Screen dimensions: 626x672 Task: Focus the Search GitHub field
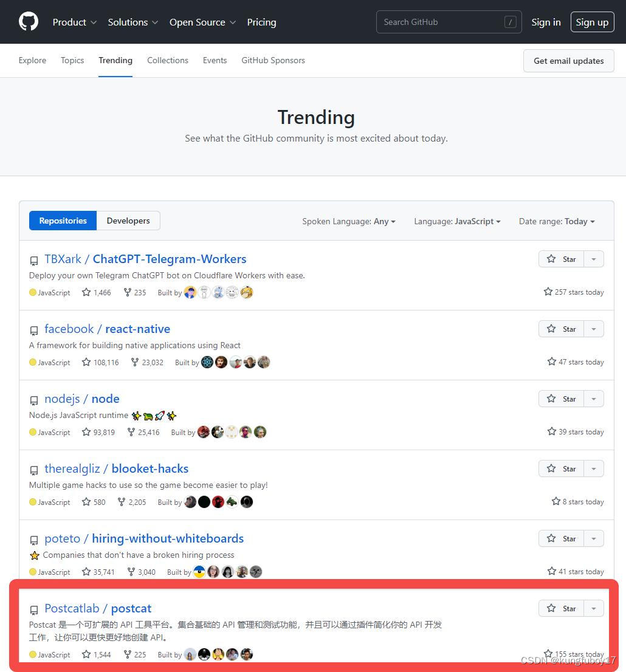(449, 22)
